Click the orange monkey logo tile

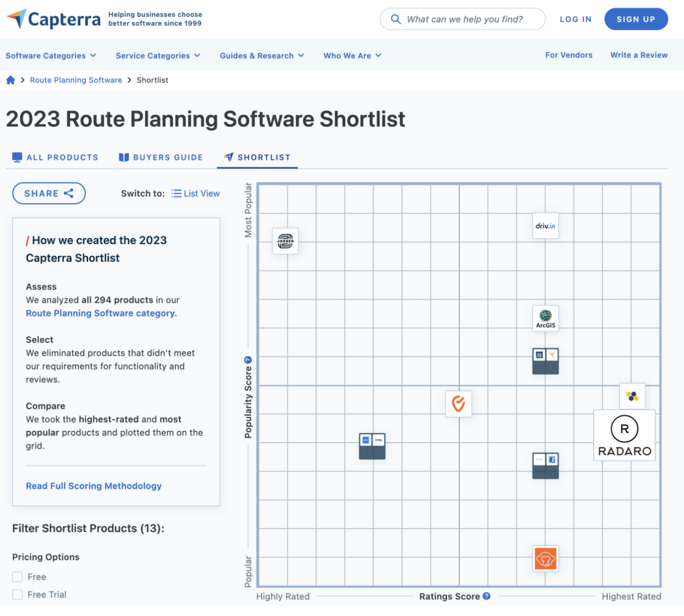545,559
